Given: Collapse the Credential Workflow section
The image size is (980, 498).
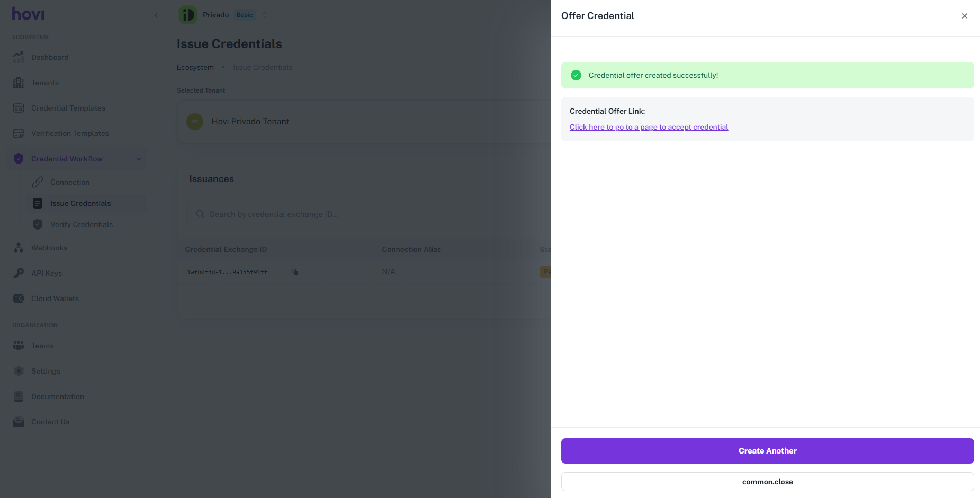Looking at the screenshot, I should point(139,159).
